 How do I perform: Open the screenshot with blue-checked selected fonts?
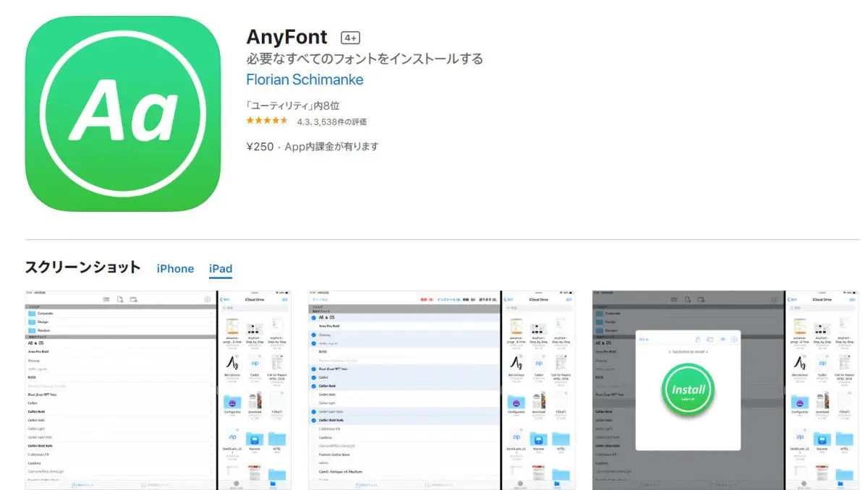pos(442,390)
